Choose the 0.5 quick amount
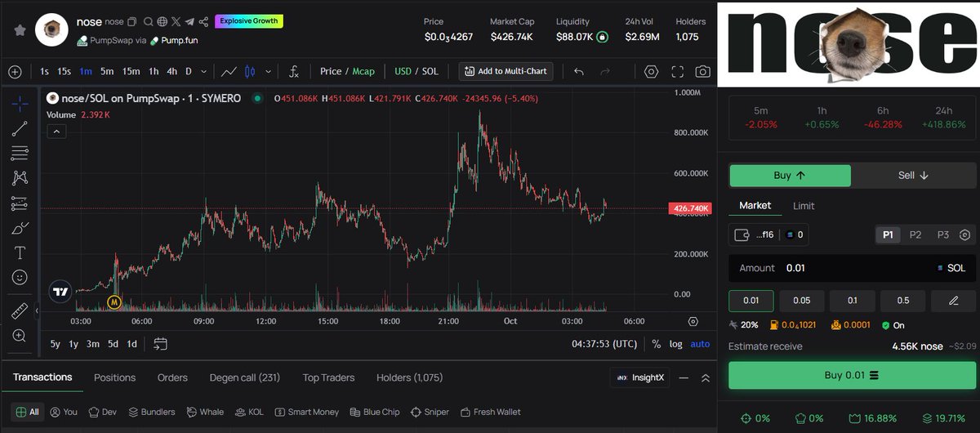Screen dimensions: 980x433 (902, 301)
